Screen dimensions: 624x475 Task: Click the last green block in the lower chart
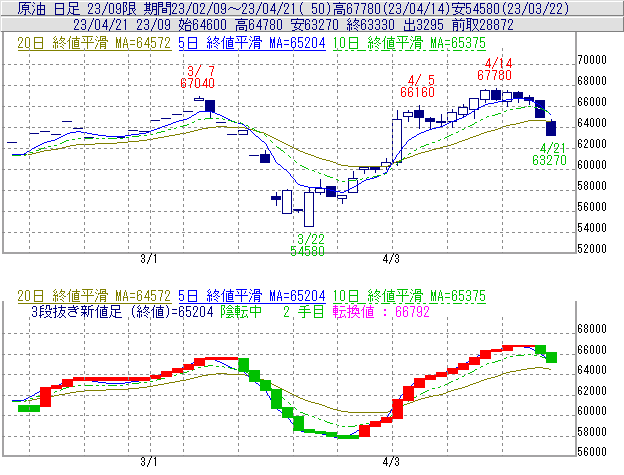(551, 357)
